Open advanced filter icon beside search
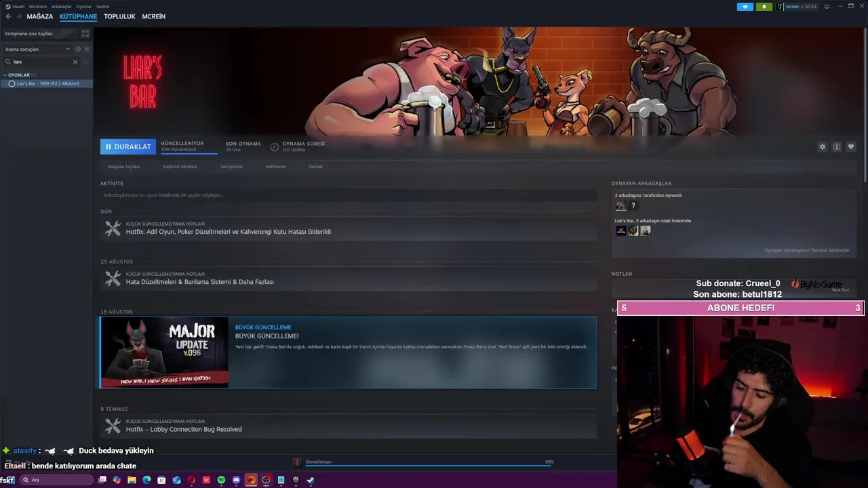Viewport: 868px width, 488px height. [86, 62]
